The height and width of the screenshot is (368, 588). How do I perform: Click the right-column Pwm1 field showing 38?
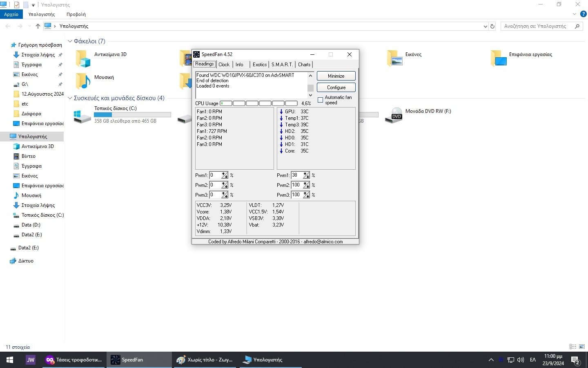click(x=297, y=175)
